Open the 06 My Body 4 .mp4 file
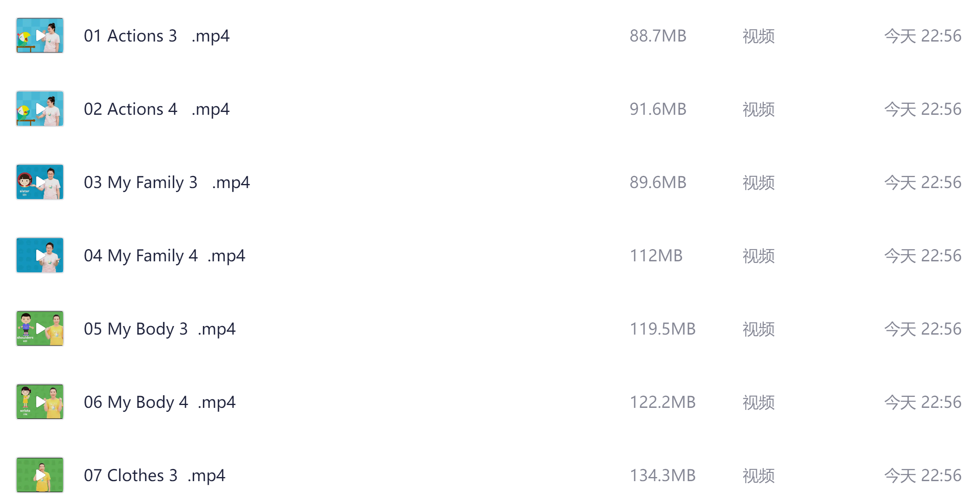This screenshot has height=497, width=980. click(159, 402)
